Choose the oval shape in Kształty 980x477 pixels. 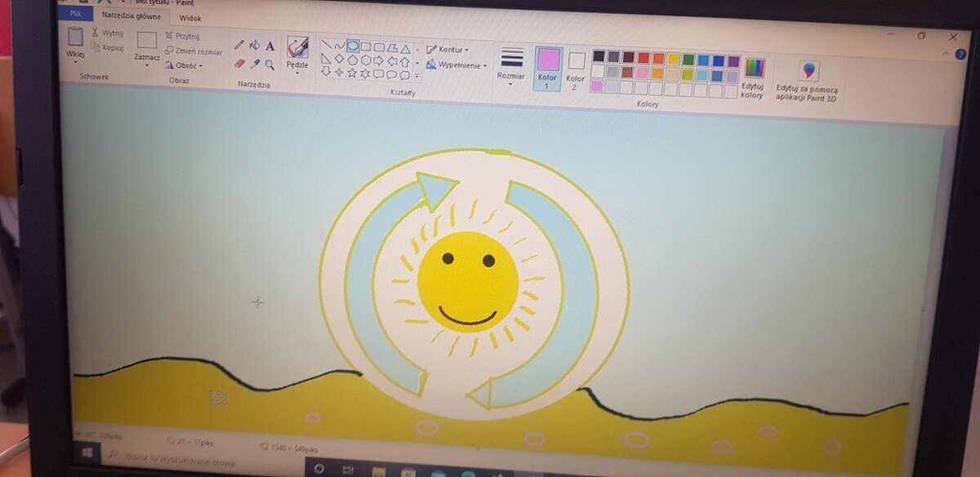point(352,46)
